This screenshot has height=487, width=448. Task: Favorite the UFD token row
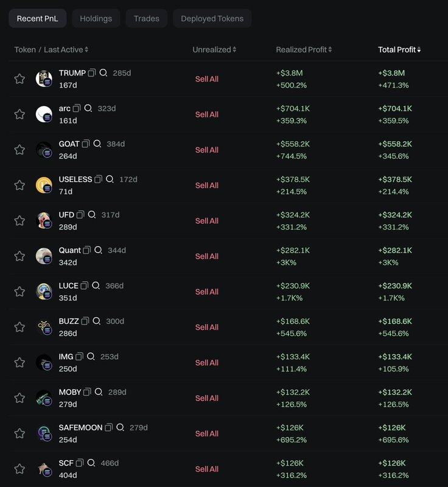[x=19, y=220]
